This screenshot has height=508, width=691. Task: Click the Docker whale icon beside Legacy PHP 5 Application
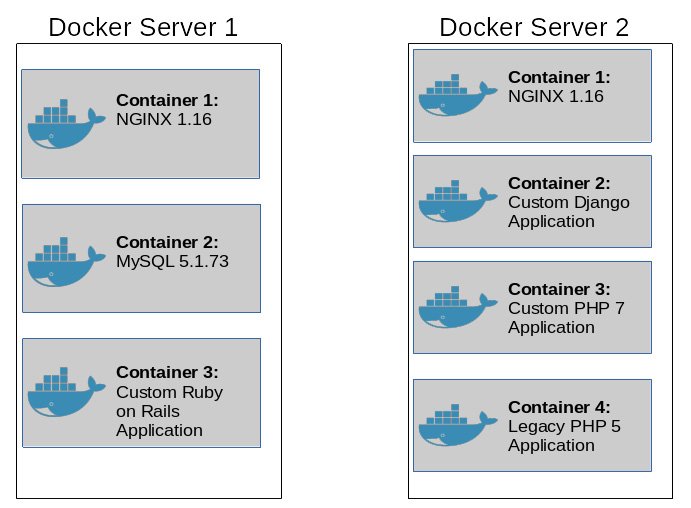[458, 425]
